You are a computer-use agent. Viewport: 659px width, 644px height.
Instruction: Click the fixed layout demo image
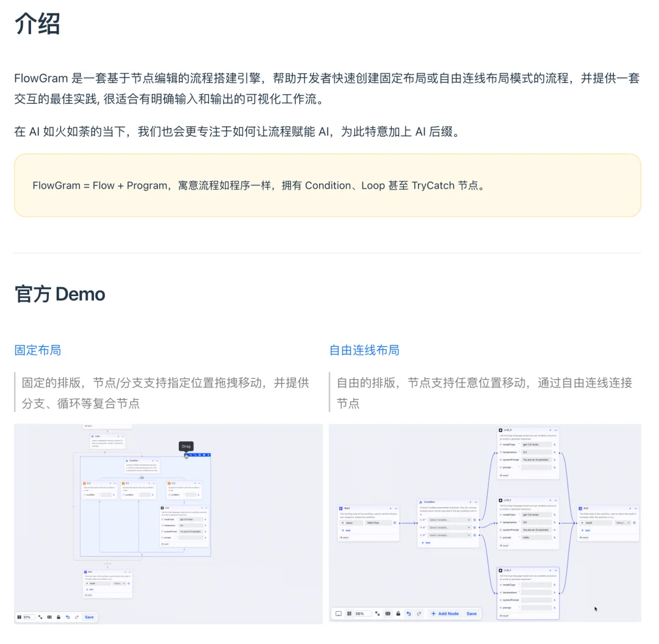click(x=168, y=524)
